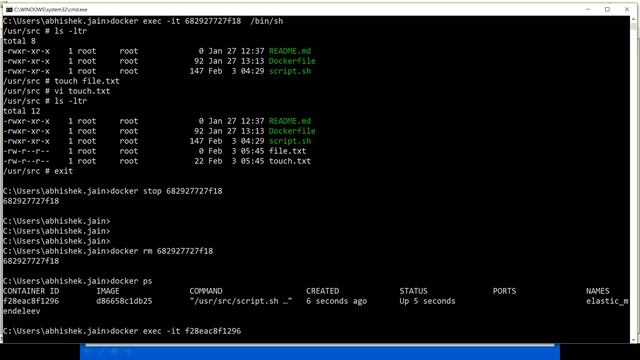
Task: Click the wrapped 'endeleev' text
Action: [x=22, y=311]
